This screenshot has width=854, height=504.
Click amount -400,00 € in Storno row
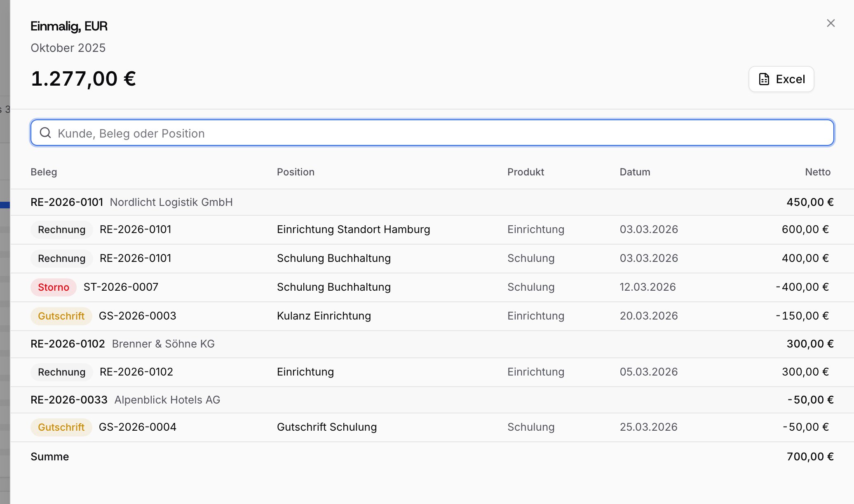(x=802, y=287)
